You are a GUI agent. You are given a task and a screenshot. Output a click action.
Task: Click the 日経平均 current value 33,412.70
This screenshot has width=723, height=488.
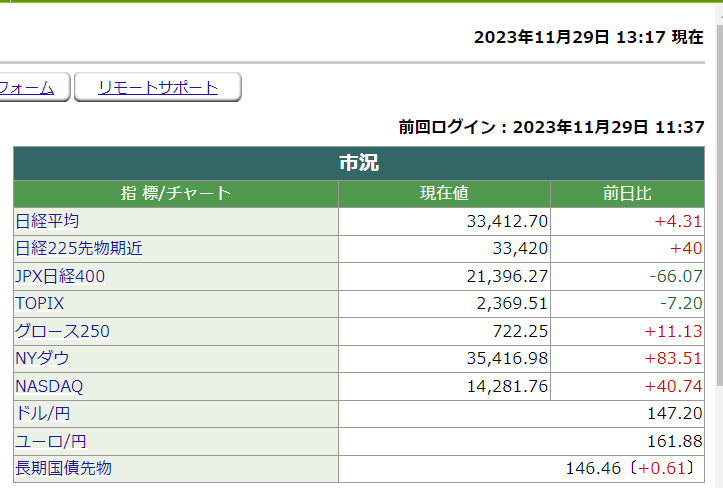[x=507, y=221]
